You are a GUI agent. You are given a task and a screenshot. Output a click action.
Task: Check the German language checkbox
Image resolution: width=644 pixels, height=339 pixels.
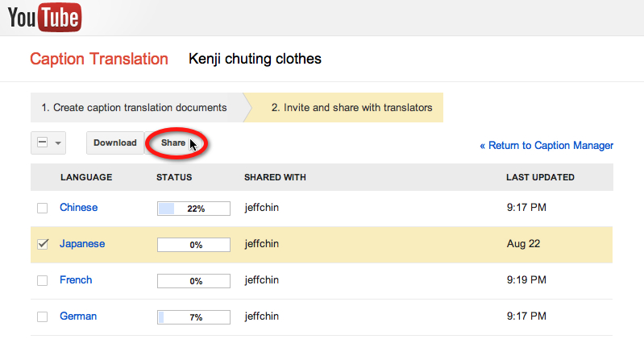pos(43,317)
